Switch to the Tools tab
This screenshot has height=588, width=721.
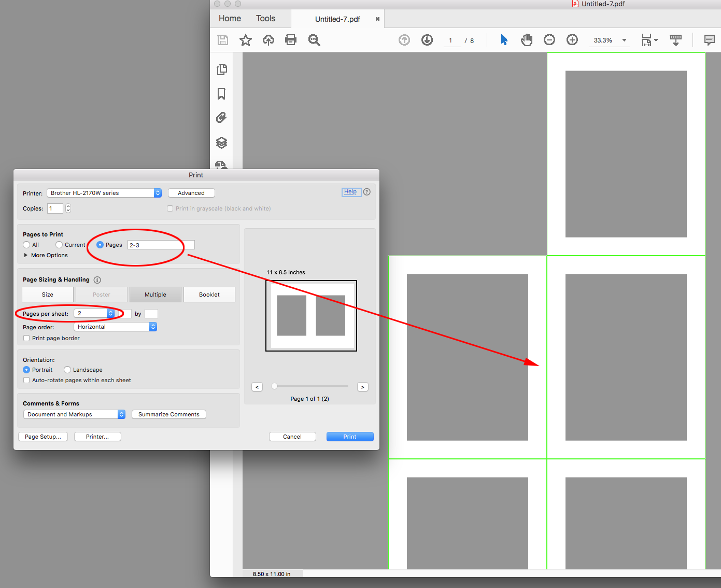point(265,18)
